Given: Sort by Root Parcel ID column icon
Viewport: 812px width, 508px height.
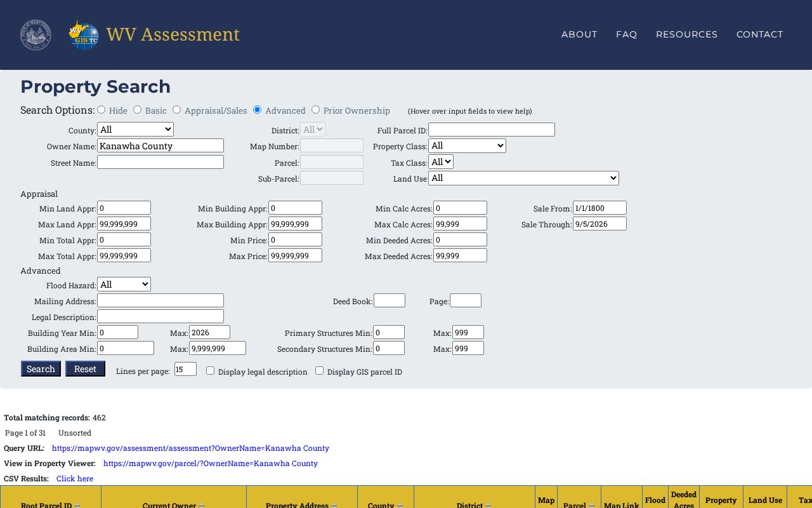Looking at the screenshot, I should (77, 505).
